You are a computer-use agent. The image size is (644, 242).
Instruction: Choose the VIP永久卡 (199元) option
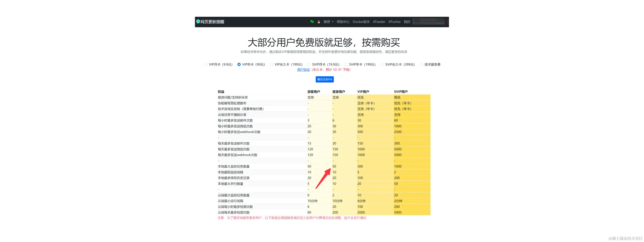(x=272, y=64)
